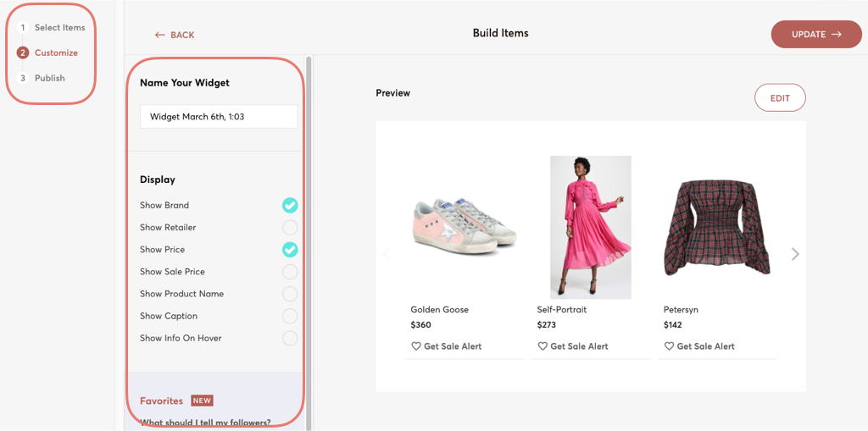Click the widget name text field

[219, 117]
